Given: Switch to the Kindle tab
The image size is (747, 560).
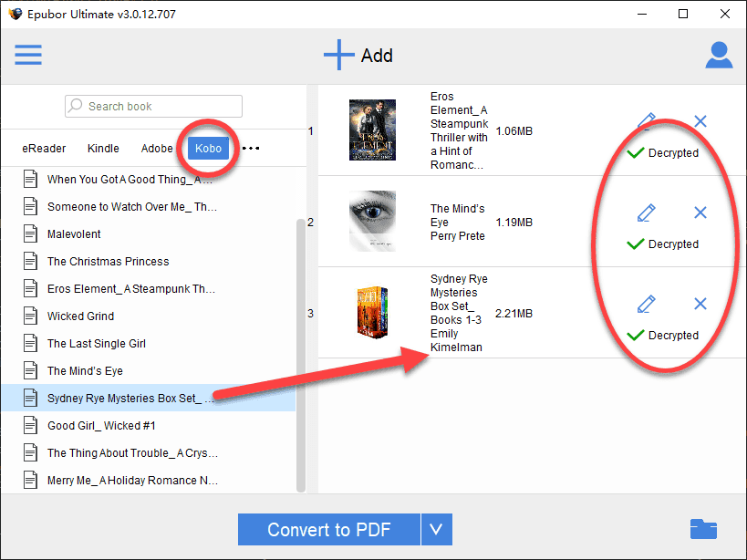Looking at the screenshot, I should click(103, 148).
